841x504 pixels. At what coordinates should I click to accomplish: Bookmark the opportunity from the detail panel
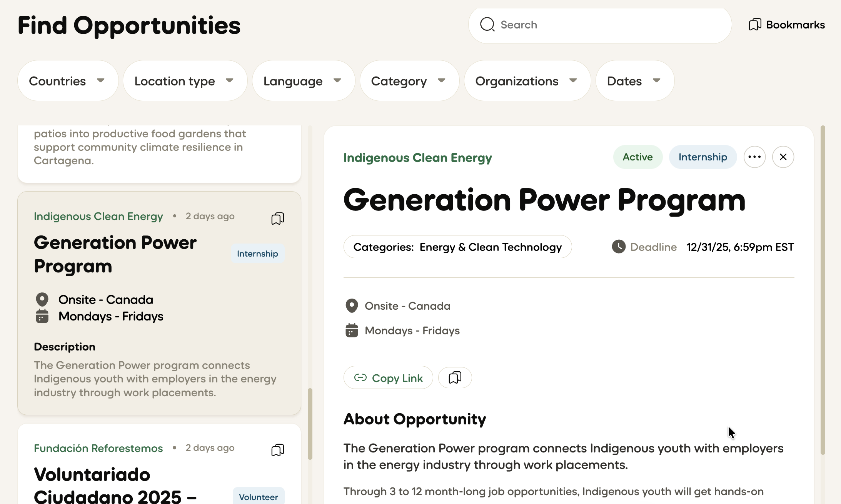[455, 377]
